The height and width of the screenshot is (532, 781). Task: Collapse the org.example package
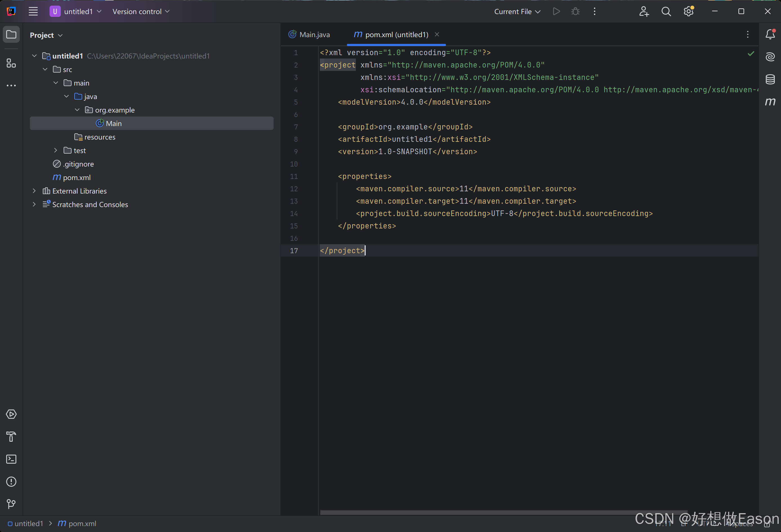tap(77, 110)
